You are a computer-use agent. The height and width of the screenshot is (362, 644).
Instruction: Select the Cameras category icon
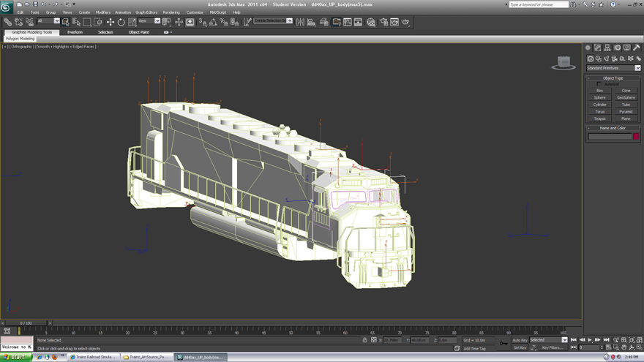click(x=615, y=59)
